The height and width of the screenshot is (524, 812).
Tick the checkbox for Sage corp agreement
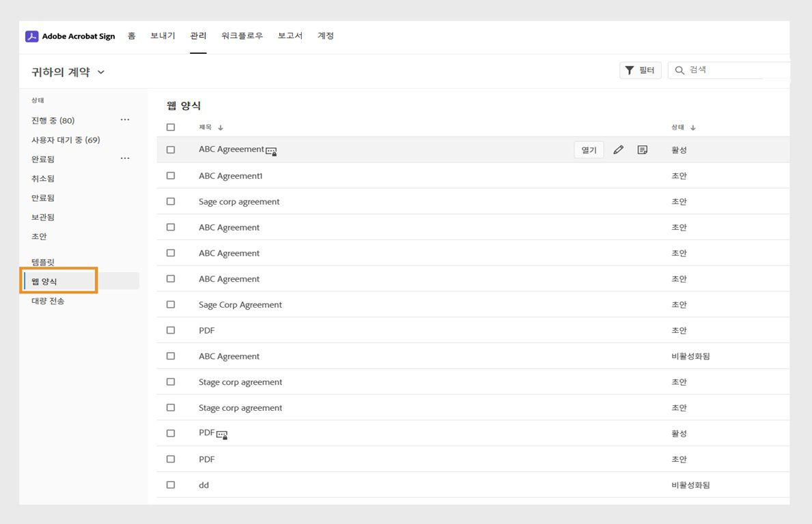170,201
